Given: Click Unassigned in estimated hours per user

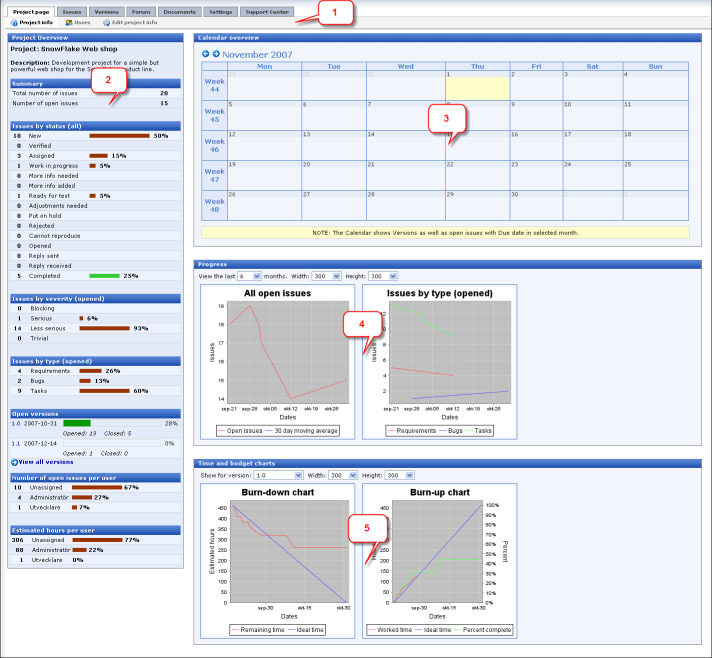Looking at the screenshot, I should click(95, 540).
